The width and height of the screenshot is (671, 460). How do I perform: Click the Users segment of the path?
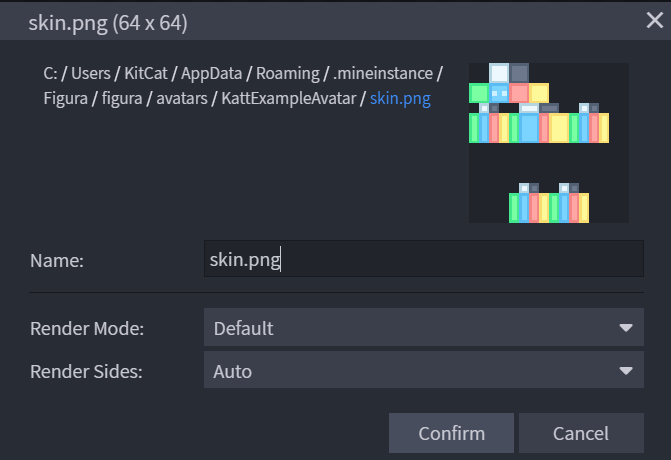pyautogui.click(x=92, y=74)
